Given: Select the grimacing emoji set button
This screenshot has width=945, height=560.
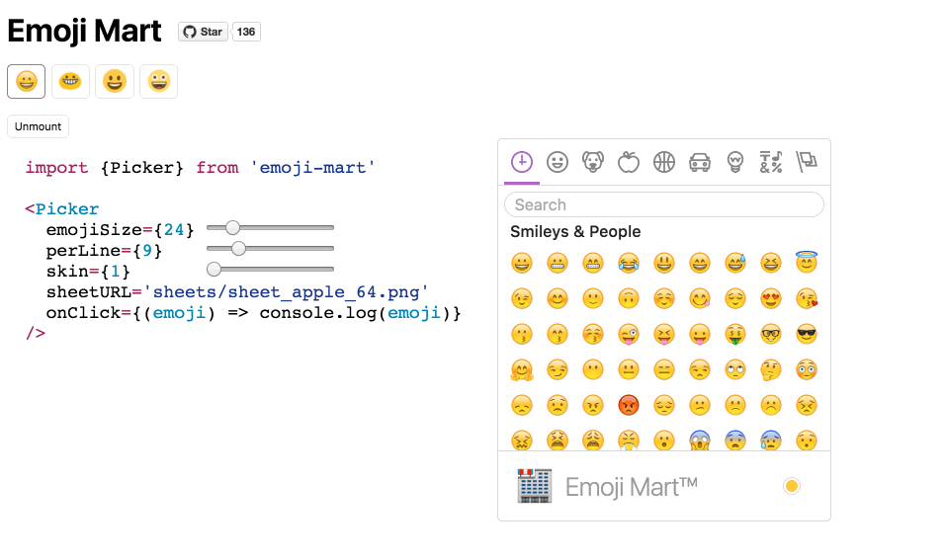Looking at the screenshot, I should pyautogui.click(x=70, y=81).
